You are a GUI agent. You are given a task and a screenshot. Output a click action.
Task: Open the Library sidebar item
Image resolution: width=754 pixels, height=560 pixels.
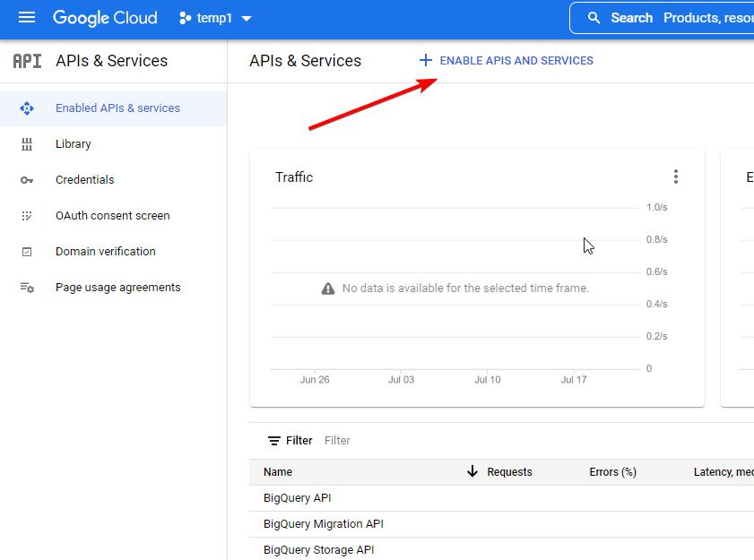click(114, 143)
